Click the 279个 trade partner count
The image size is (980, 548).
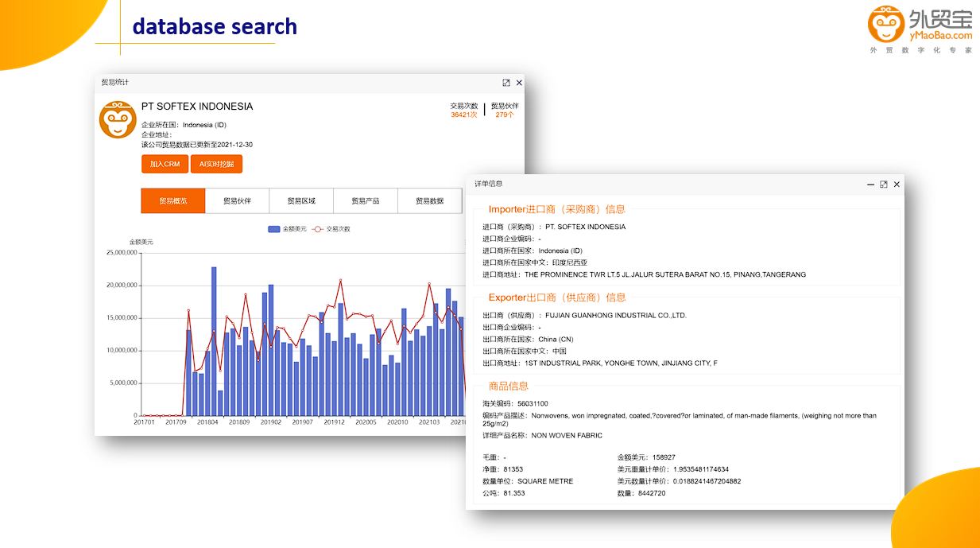505,115
